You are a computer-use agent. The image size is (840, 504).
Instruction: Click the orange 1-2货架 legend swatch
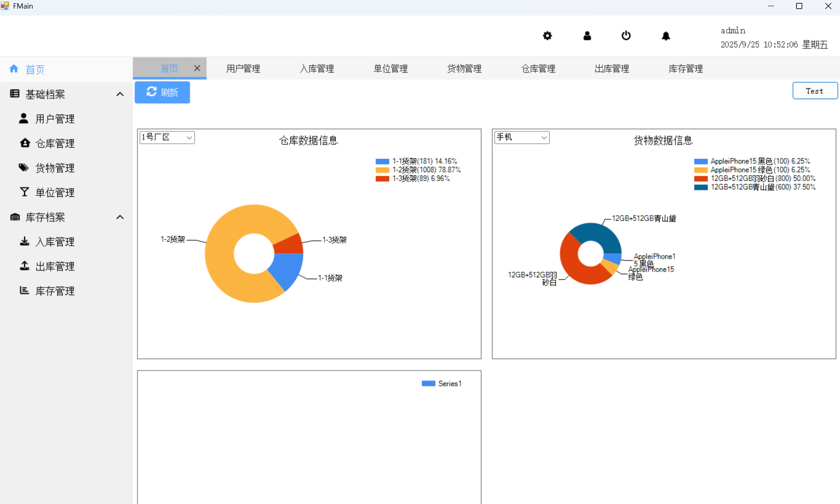[x=382, y=170]
